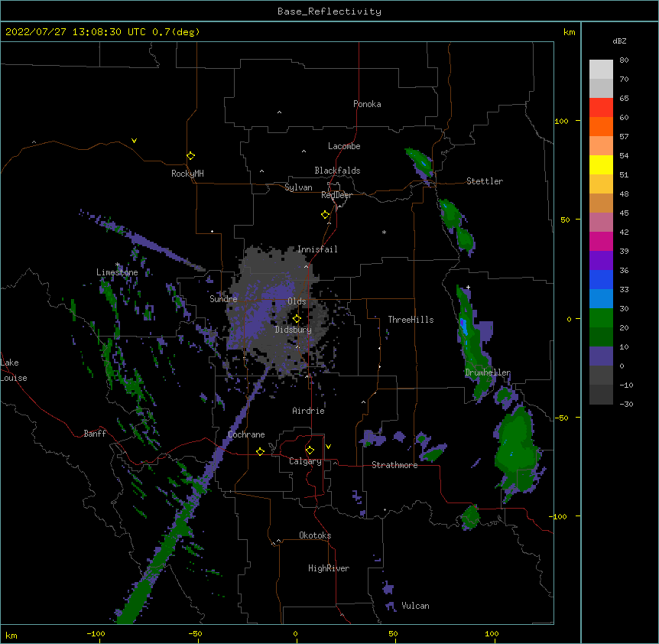Select the yellow diamond marker below Cochrane
659x644 pixels.
tap(260, 451)
